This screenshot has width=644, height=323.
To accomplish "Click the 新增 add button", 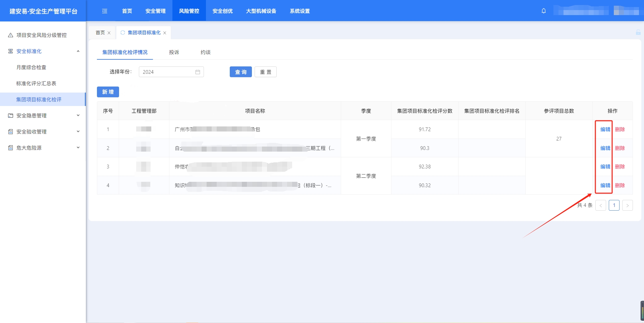I will pos(108,92).
